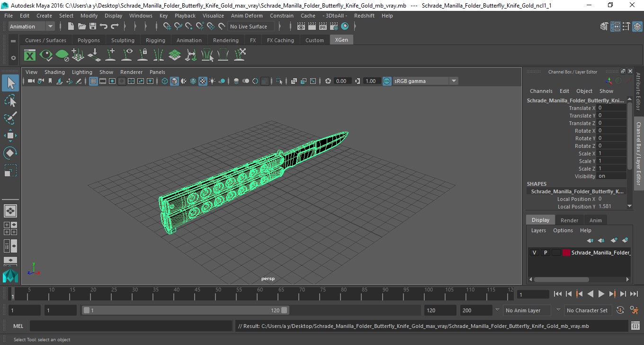644x345 pixels.
Task: Click the XGen delete guides X shelf icon
Action: pyautogui.click(x=240, y=55)
